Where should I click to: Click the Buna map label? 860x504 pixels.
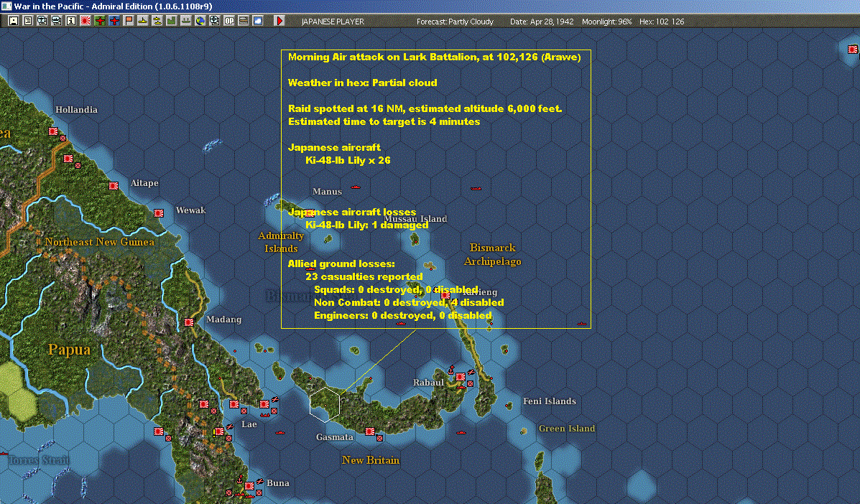pos(277,483)
